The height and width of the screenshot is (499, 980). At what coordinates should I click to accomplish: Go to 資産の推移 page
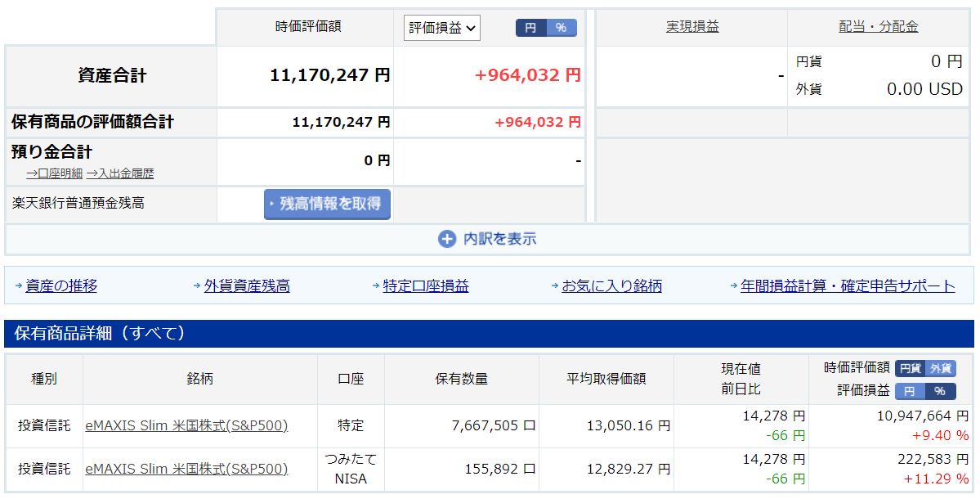[60, 286]
